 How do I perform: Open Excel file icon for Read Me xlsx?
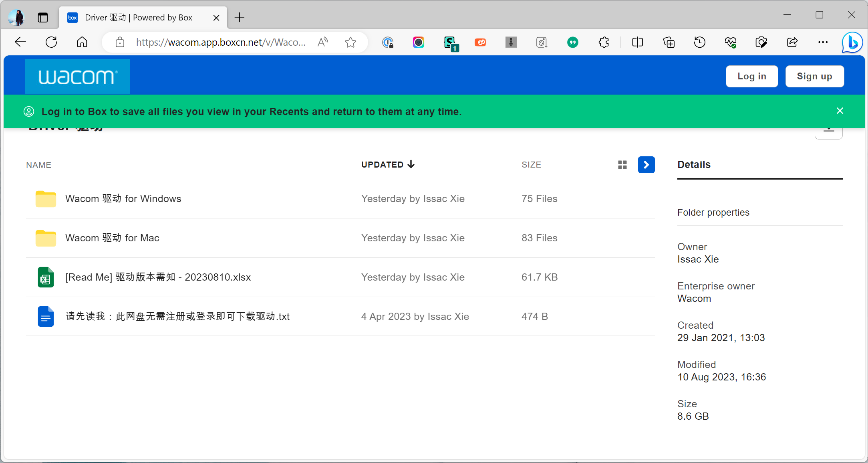click(x=46, y=277)
